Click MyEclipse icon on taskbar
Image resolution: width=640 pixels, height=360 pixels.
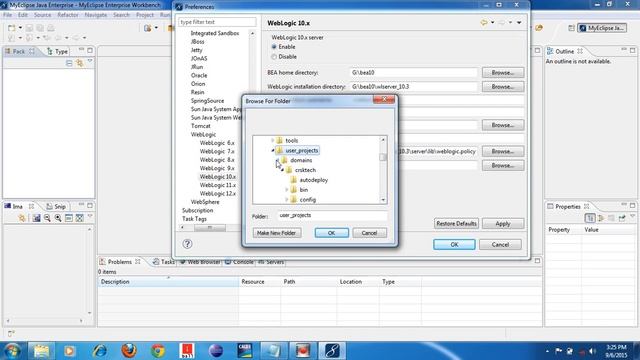pos(332,351)
